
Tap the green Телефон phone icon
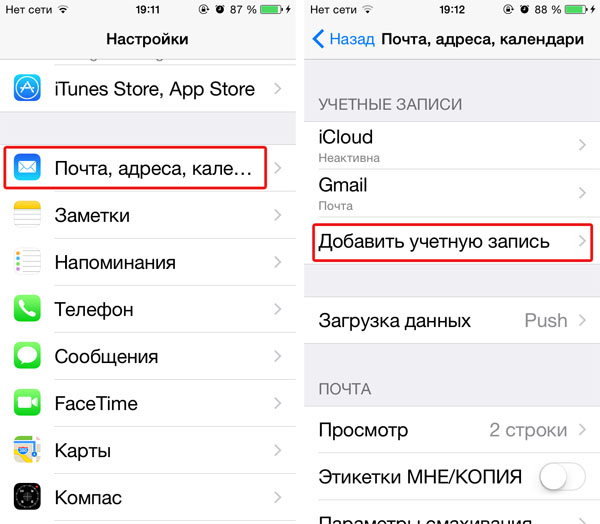coord(27,309)
